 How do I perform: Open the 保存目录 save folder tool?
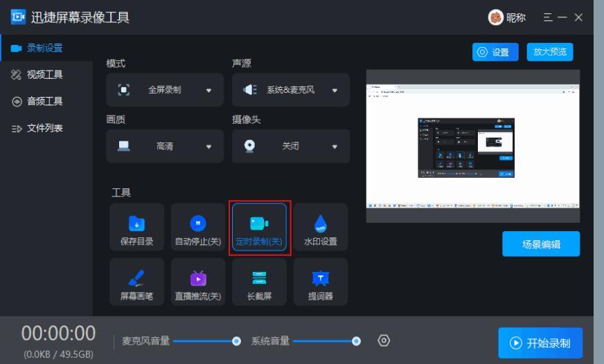click(136, 228)
